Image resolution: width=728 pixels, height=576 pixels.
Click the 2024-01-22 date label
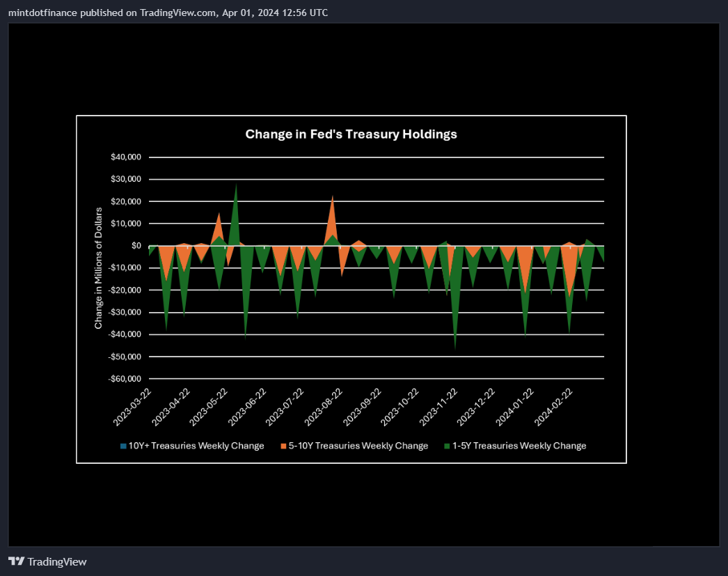pos(515,407)
